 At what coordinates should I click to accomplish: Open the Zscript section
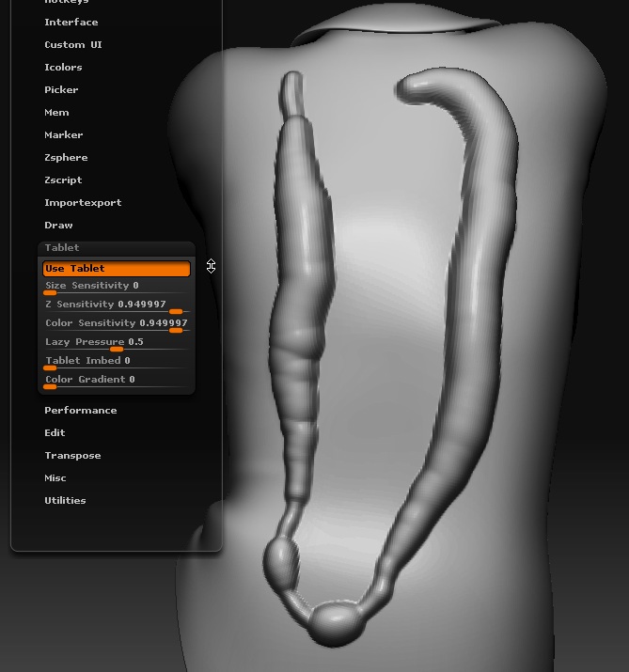coord(63,180)
